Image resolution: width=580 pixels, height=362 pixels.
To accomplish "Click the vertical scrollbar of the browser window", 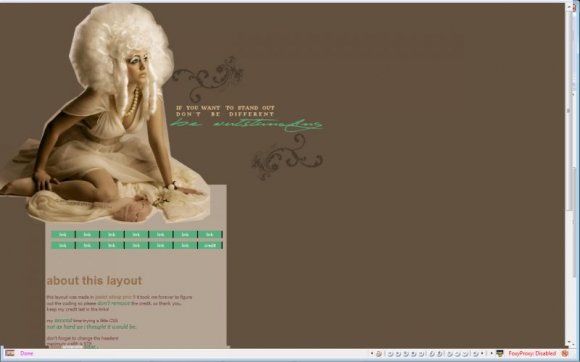I will click(570, 175).
